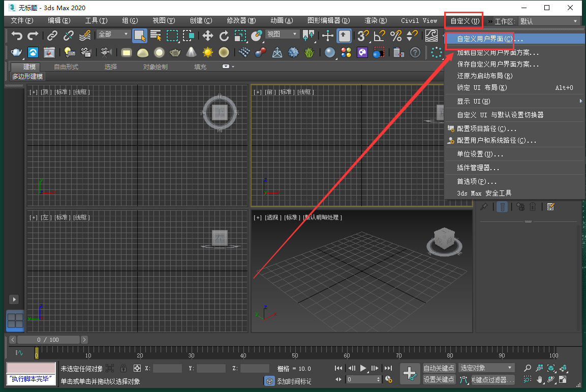Click the 自动关键点 button

tap(439, 368)
